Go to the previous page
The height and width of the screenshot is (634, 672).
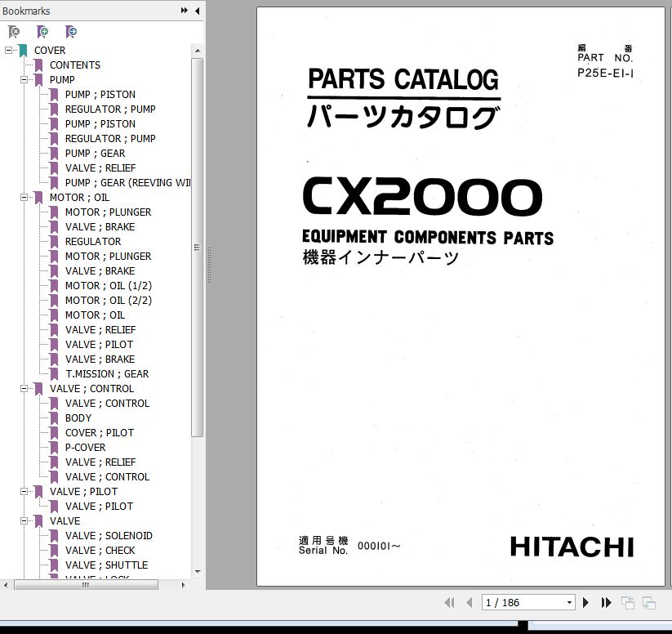pyautogui.click(x=470, y=603)
